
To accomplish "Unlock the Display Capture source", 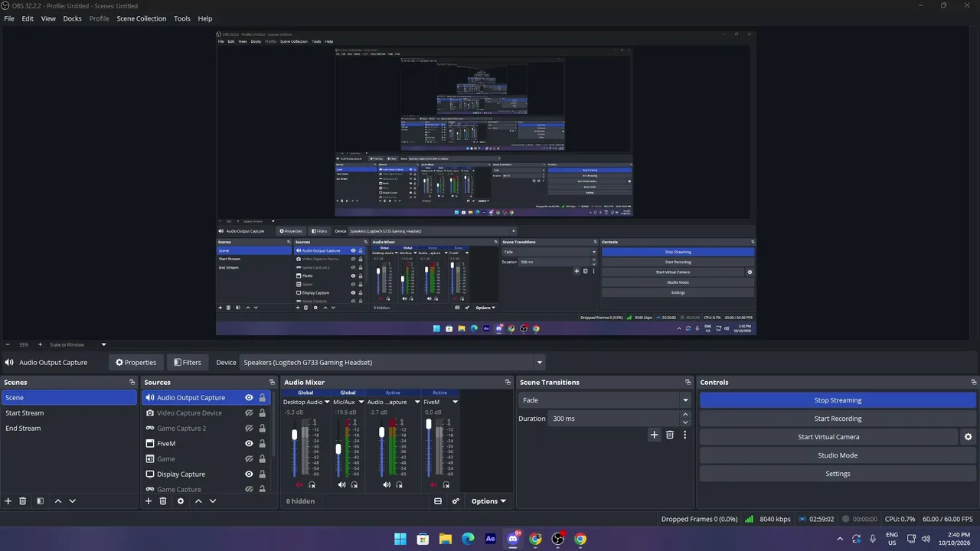I will click(262, 474).
